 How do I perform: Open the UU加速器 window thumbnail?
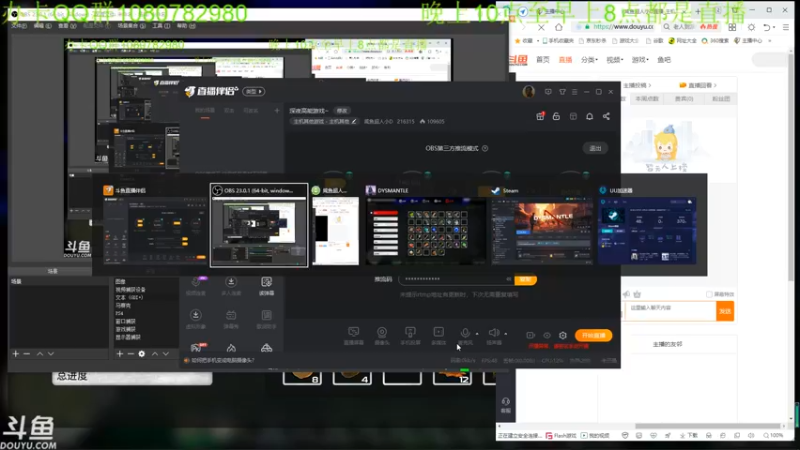coord(647,225)
